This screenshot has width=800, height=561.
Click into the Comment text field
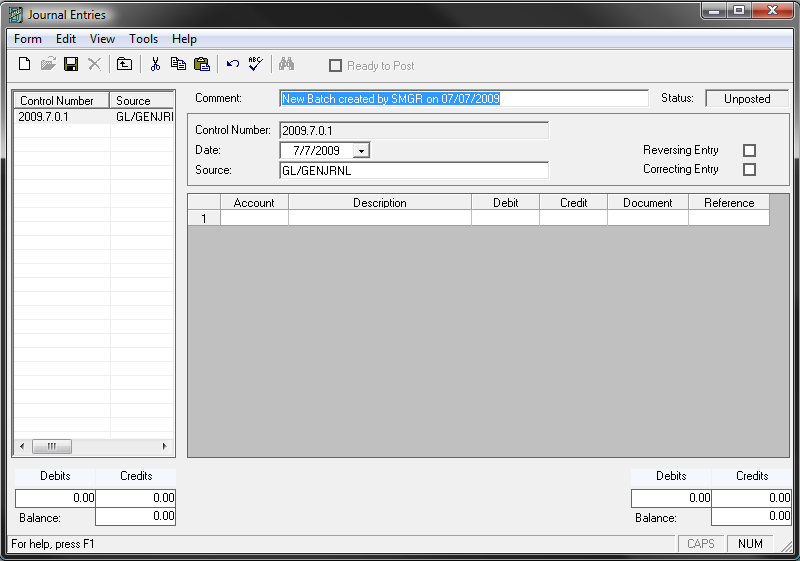[x=464, y=99]
